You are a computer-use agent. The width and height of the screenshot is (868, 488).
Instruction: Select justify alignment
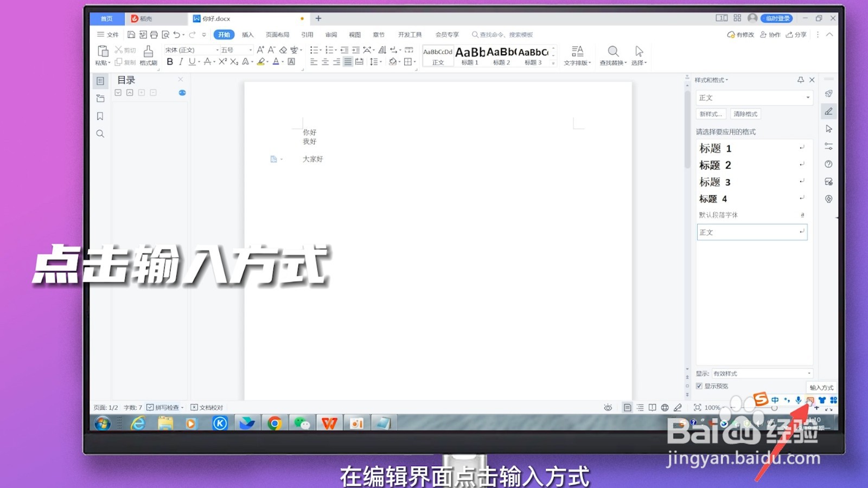point(348,62)
